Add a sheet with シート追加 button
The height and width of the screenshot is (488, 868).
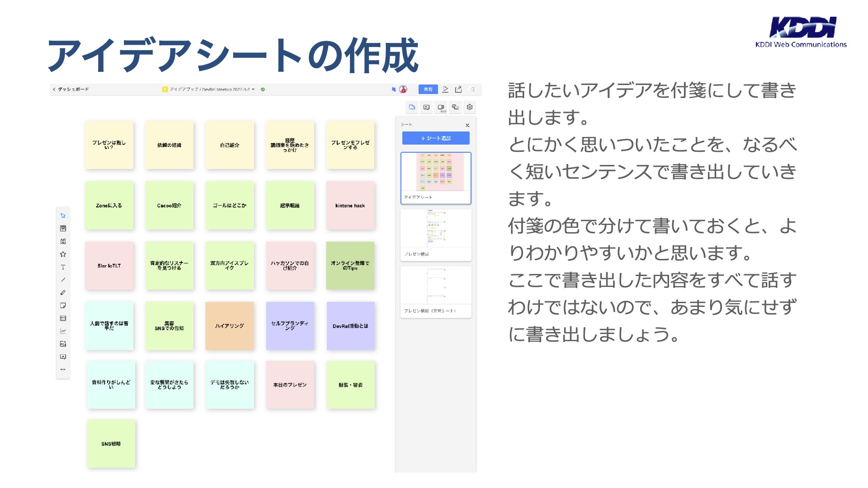(436, 138)
